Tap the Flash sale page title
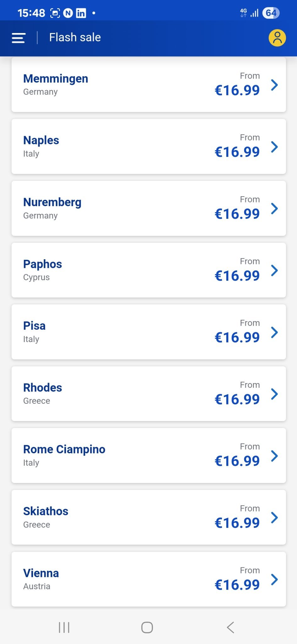The height and width of the screenshot is (644, 297). click(x=75, y=37)
